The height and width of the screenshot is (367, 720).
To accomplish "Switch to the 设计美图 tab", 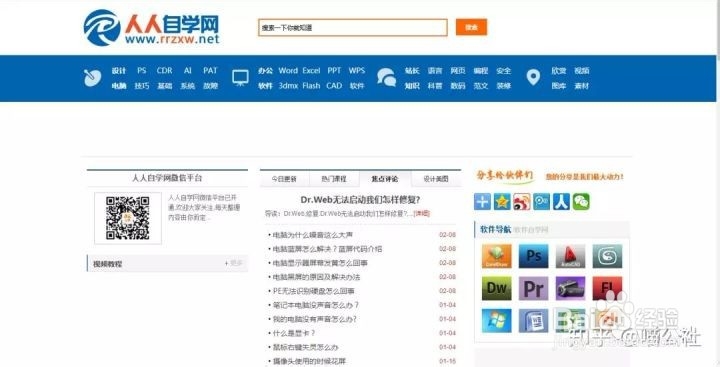I will click(x=436, y=179).
